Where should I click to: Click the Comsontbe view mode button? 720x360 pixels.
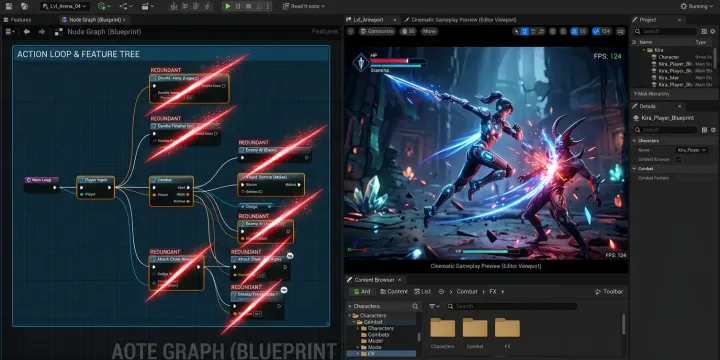[377, 31]
